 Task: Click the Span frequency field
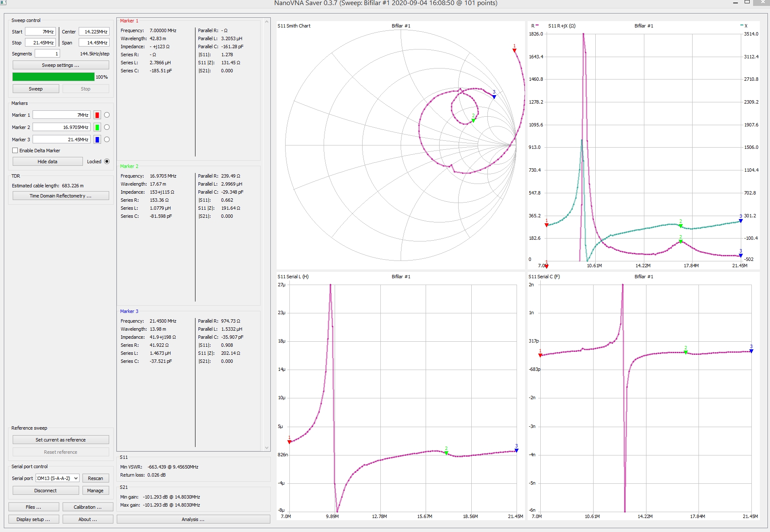click(x=94, y=43)
